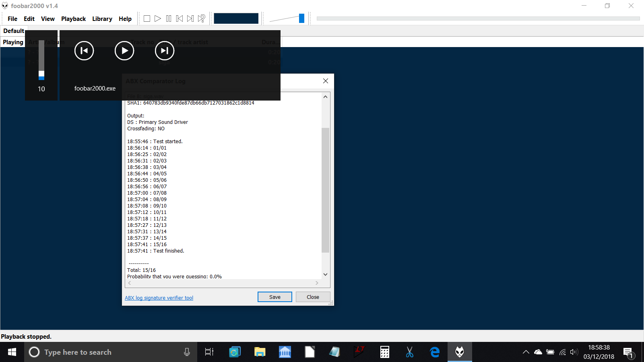This screenshot has width=644, height=362.
Task: Click the Wi-Fi network tray icon
Action: (562, 352)
